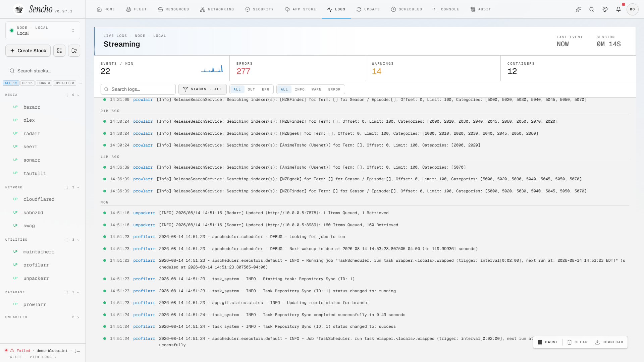The width and height of the screenshot is (644, 362).
Task: Go to Home tab
Action: (x=106, y=9)
